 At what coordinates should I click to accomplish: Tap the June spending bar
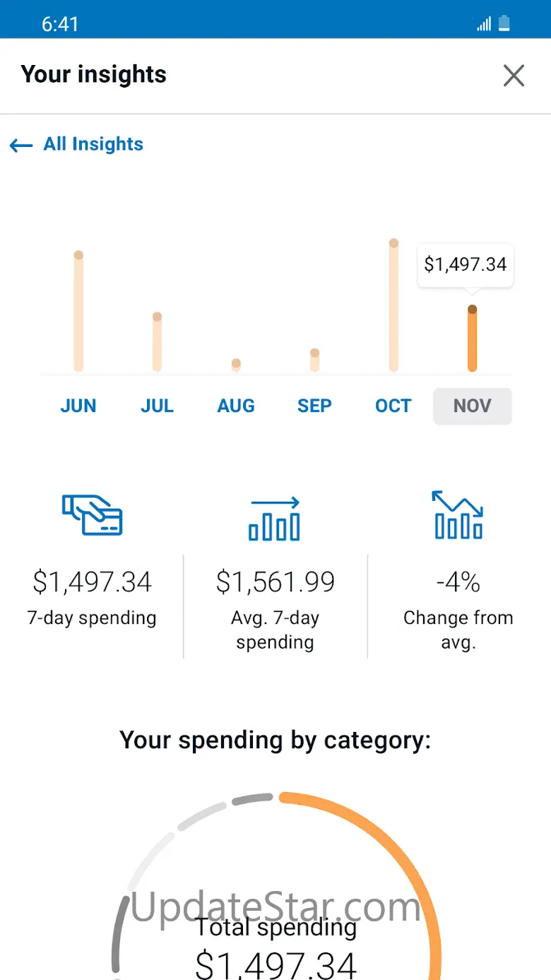pos(78,312)
